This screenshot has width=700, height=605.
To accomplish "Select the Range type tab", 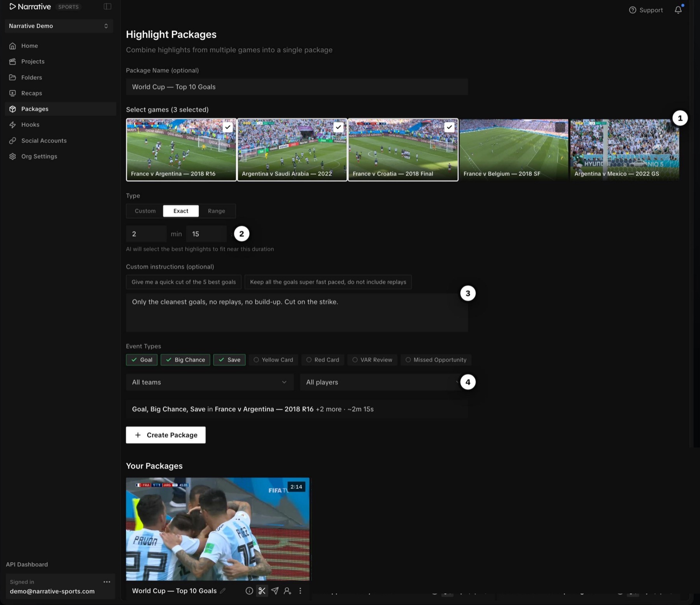I will click(x=217, y=211).
